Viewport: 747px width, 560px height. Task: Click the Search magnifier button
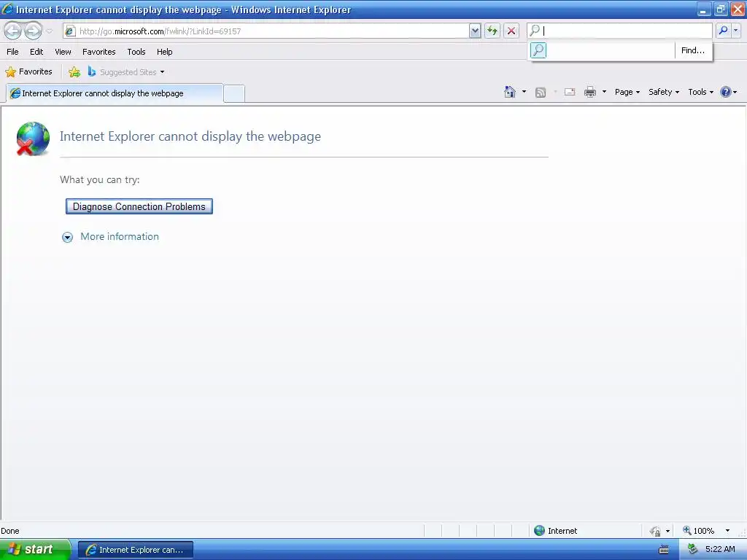point(723,31)
